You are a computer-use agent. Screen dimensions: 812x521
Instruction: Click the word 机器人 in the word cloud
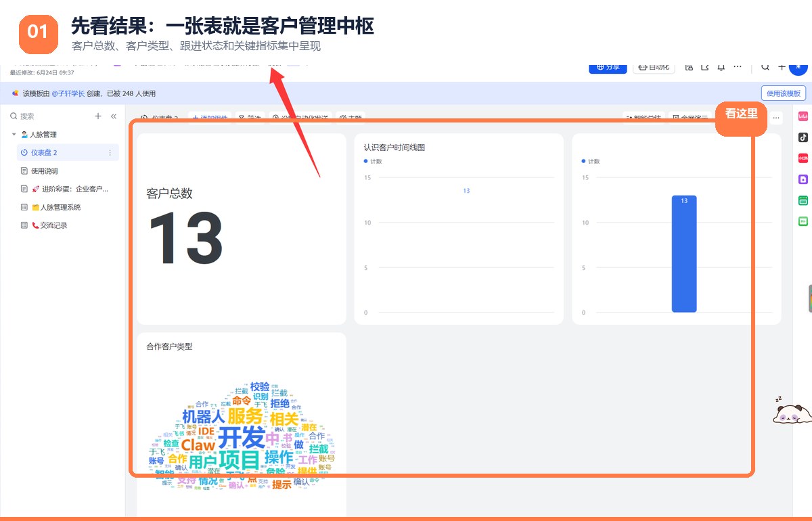pos(203,416)
